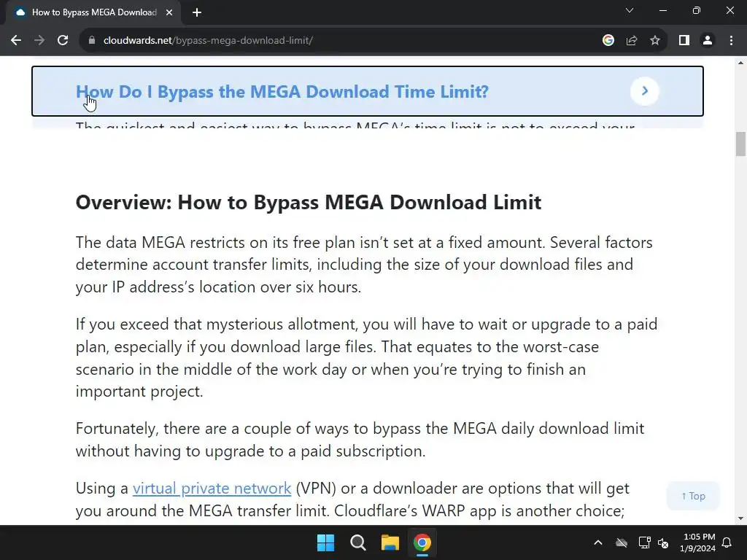Click the forward navigation arrow
747x560 pixels.
39,41
